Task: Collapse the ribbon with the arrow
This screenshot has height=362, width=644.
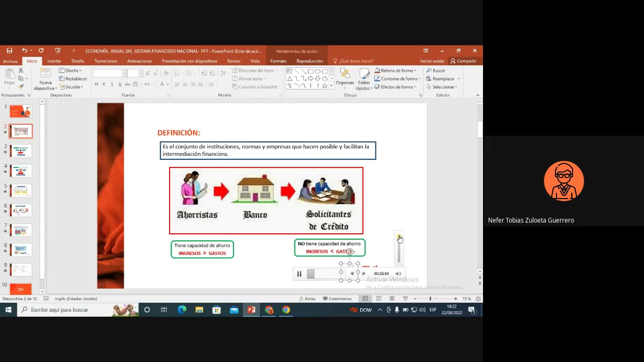Action: click(x=477, y=95)
